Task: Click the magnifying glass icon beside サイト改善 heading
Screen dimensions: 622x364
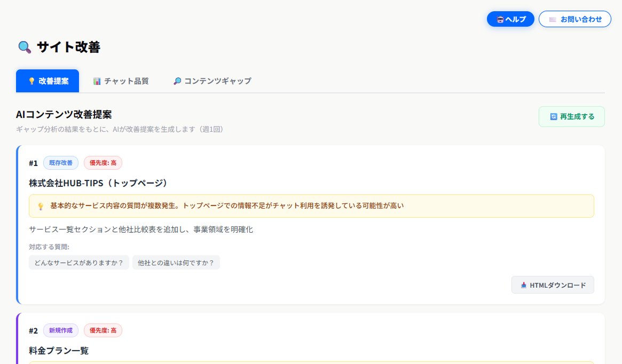Action: [x=23, y=47]
